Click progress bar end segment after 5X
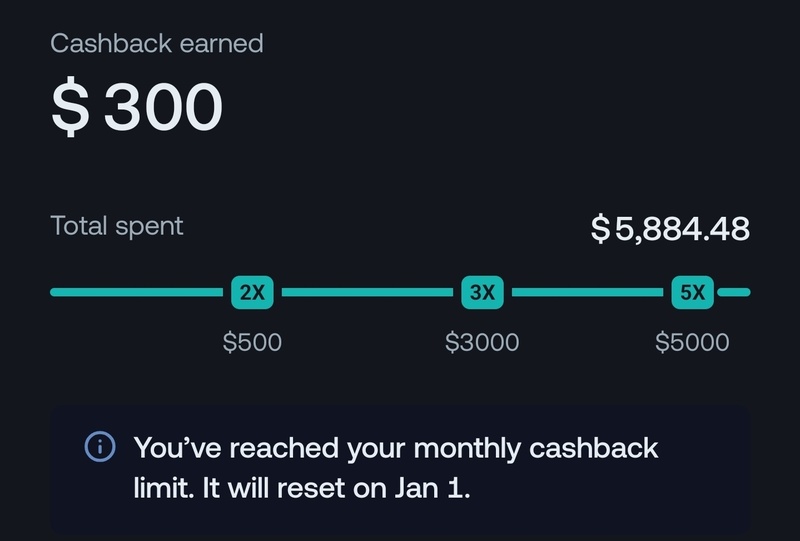 coord(734,292)
